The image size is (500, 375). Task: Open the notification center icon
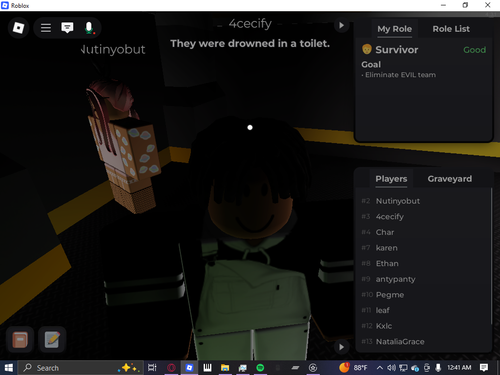[484, 368]
